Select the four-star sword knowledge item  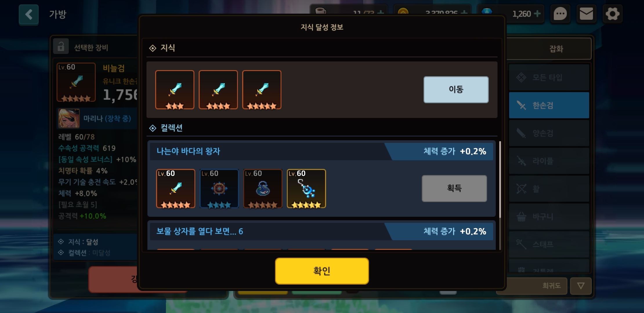click(218, 90)
